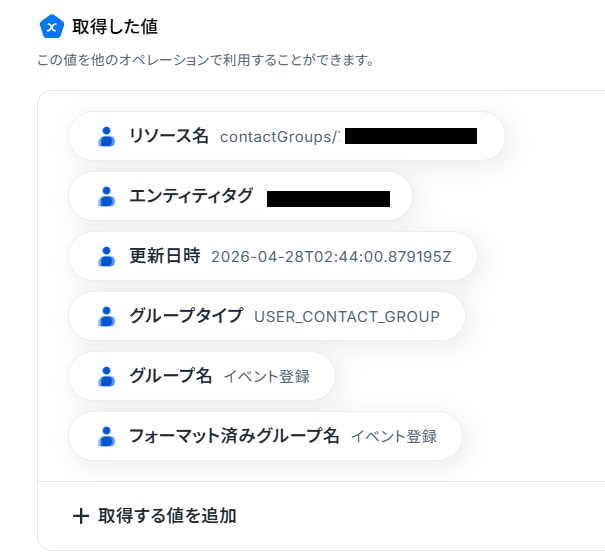Click the contactGroups/ resource value text
Screen dimensions: 605x553
tap(280, 137)
